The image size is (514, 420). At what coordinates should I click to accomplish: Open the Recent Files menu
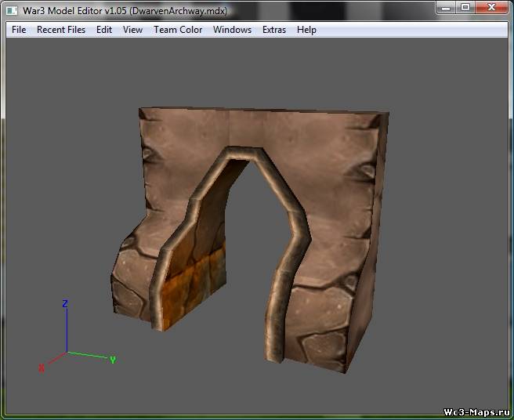[x=61, y=30]
